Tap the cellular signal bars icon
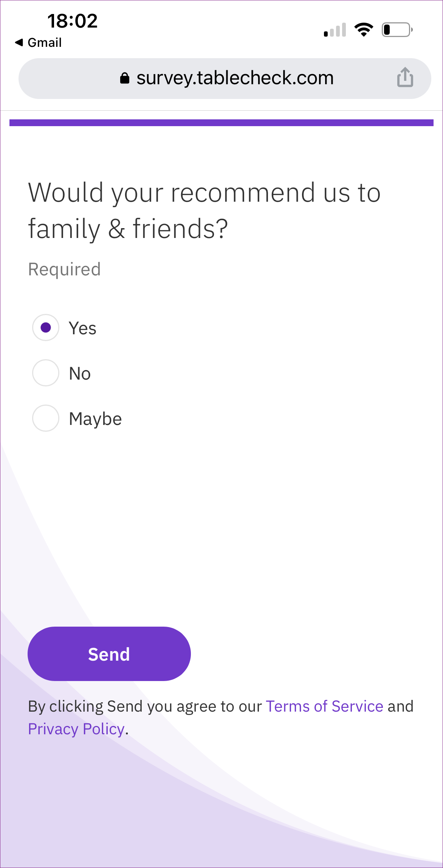The image size is (443, 868). coord(335,30)
